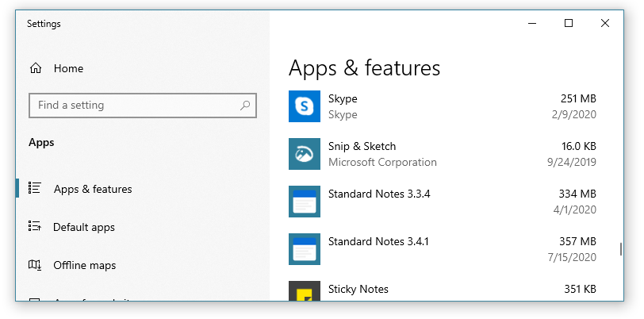Image resolution: width=644 pixels, height=319 pixels.
Task: Click the Default apps icon
Action: point(35,226)
